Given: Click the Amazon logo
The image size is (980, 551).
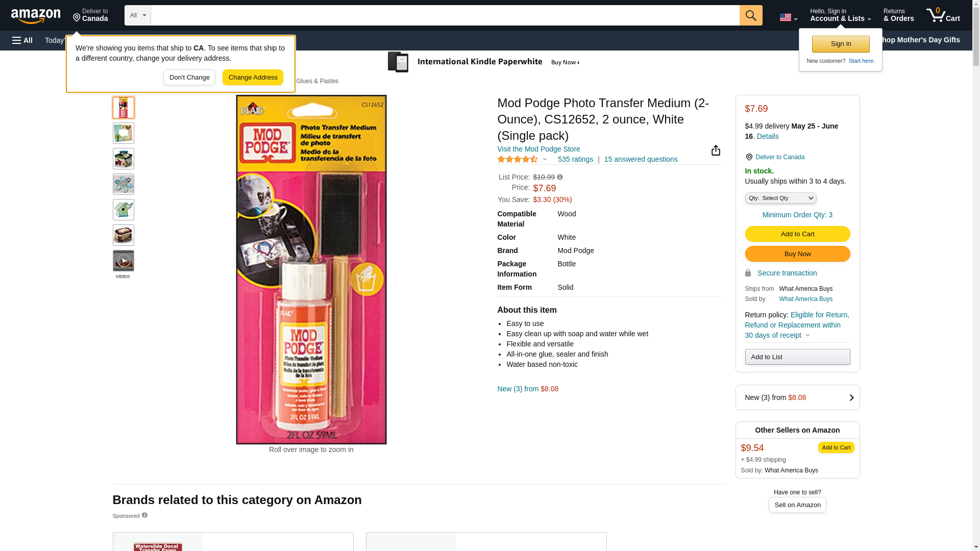Looking at the screenshot, I should point(36,16).
